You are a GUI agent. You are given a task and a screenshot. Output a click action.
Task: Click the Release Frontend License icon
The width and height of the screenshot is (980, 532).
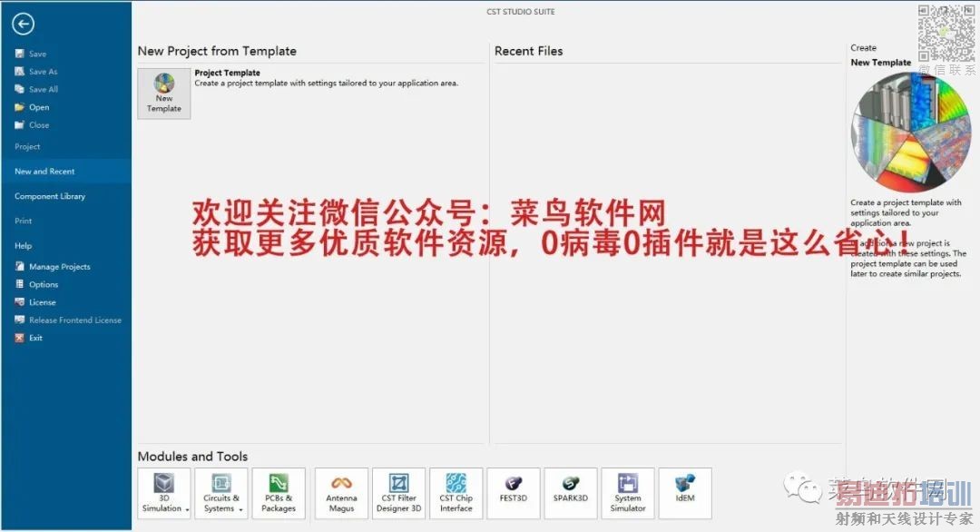tap(19, 320)
